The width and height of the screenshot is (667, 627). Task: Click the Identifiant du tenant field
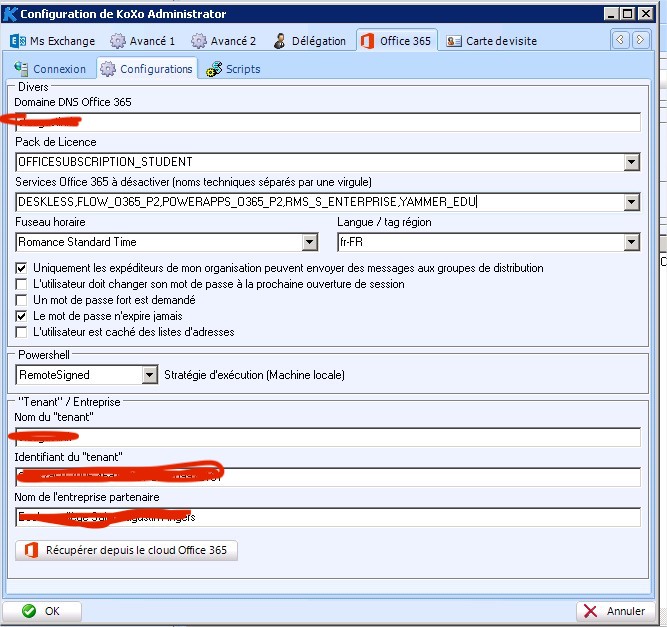point(328,477)
